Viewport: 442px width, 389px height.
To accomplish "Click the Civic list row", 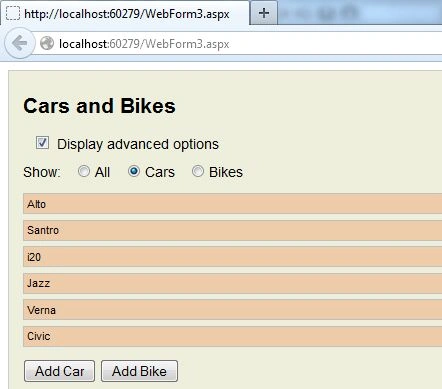I will coord(233,337).
